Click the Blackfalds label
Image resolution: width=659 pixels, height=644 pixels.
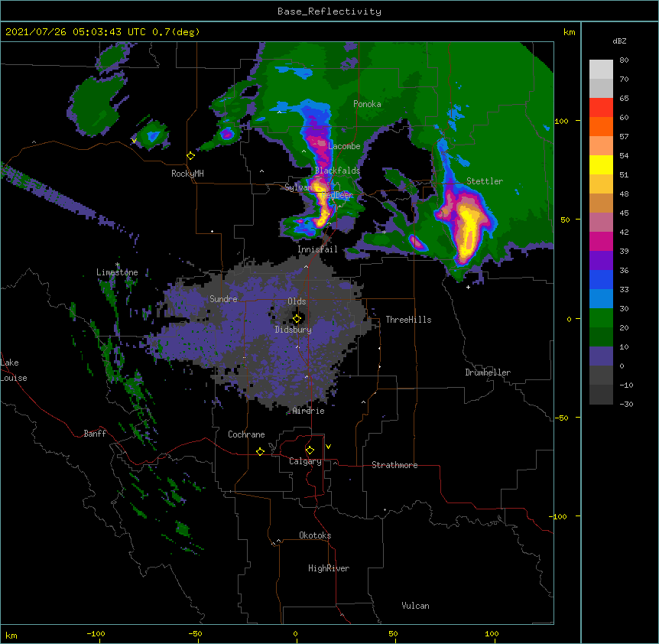pyautogui.click(x=337, y=171)
